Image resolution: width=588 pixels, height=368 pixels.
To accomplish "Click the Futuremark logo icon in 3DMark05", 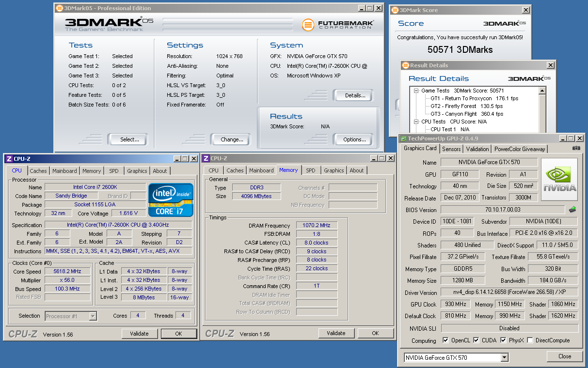I will pos(307,25).
